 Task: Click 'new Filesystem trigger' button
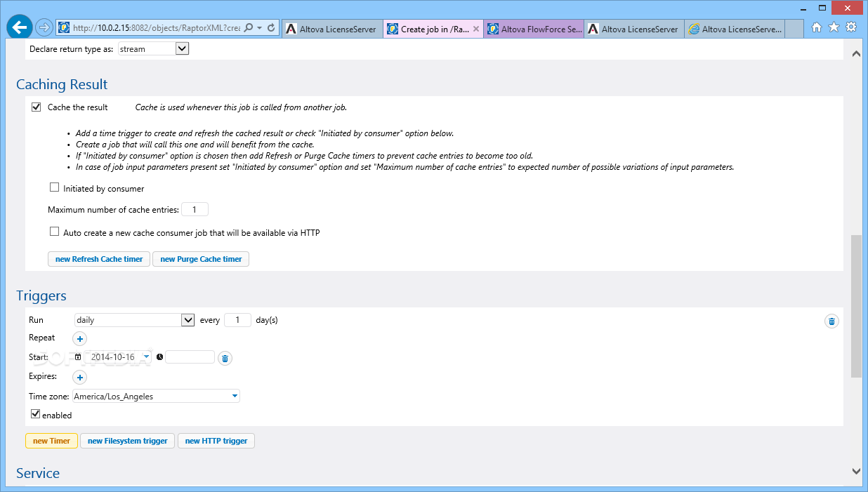(128, 441)
